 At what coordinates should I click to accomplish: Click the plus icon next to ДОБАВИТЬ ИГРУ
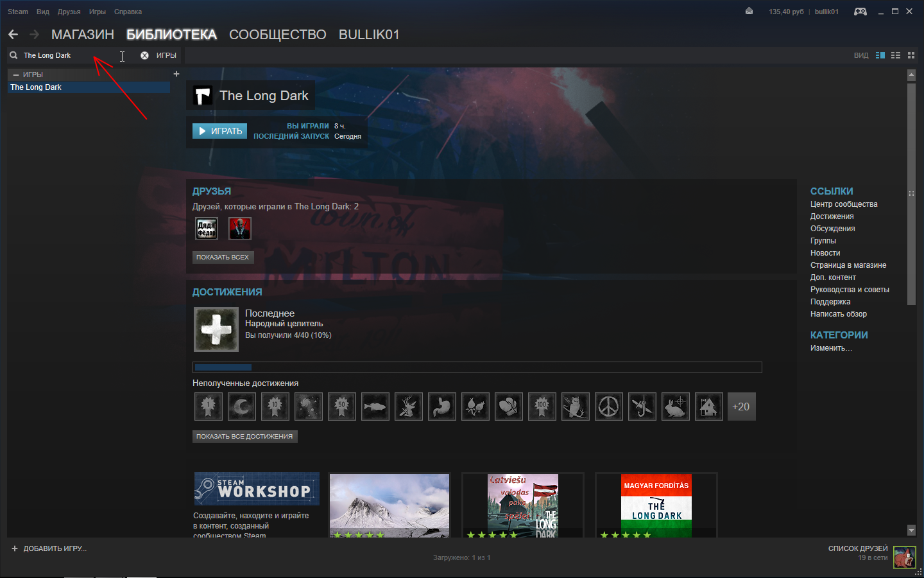click(15, 548)
